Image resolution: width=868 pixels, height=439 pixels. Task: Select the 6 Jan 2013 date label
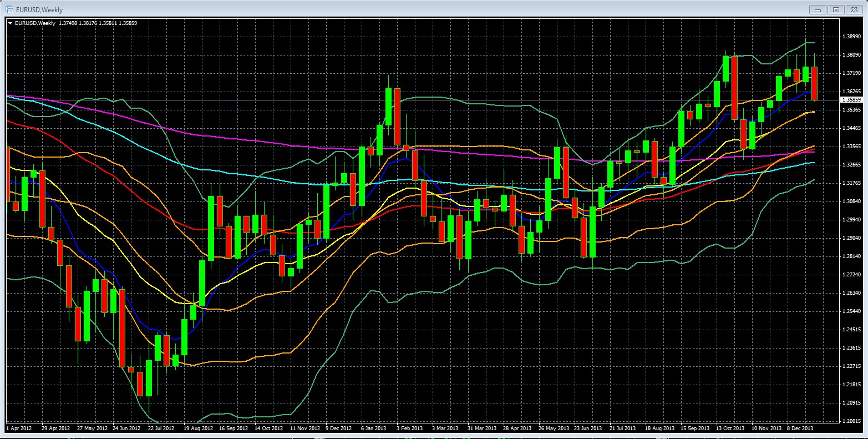point(373,428)
